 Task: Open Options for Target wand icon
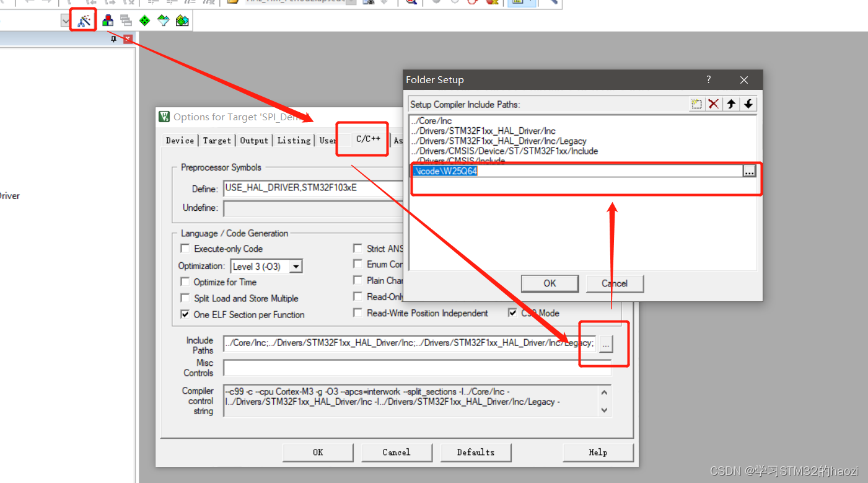84,20
